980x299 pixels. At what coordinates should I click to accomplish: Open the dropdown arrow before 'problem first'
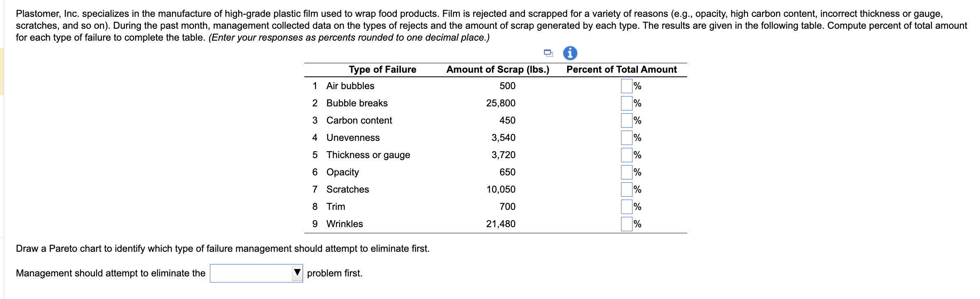click(x=297, y=272)
